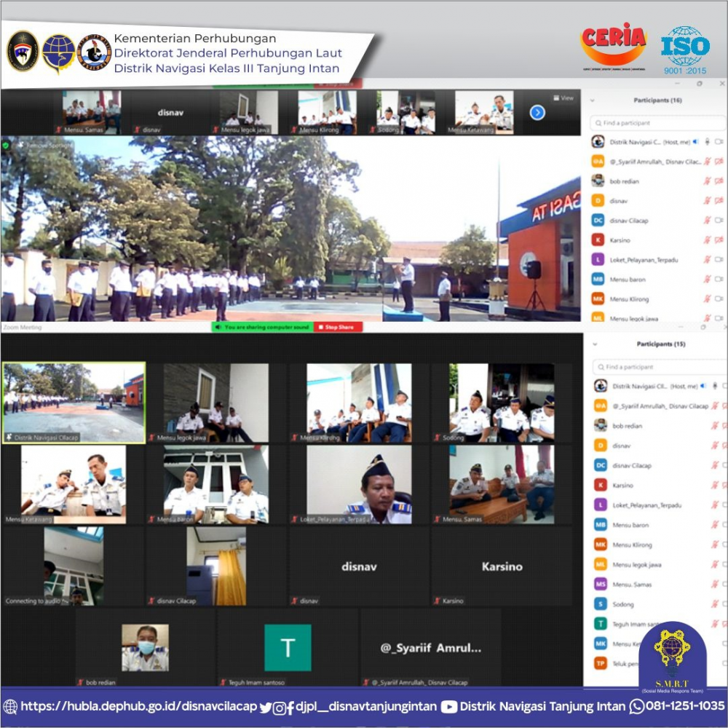Image resolution: width=728 pixels, height=728 pixels.
Task: Select disnav Cilacap gallery tile
Action: pos(216,566)
